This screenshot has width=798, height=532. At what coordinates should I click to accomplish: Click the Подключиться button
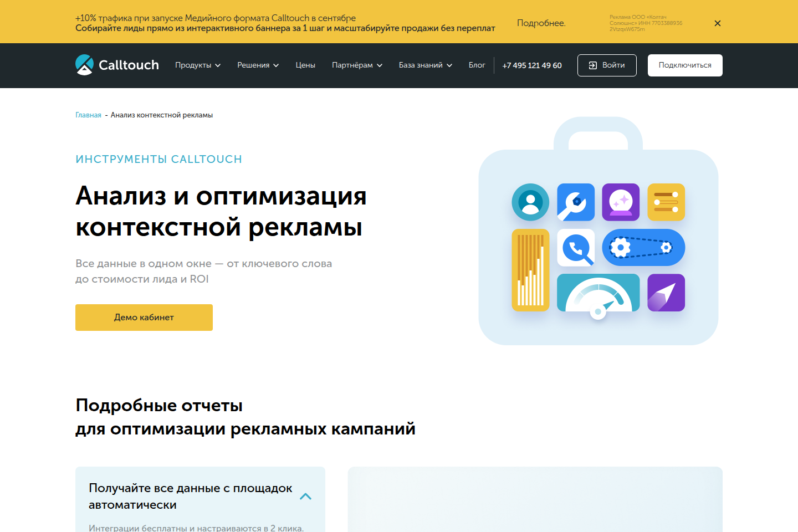click(685, 65)
